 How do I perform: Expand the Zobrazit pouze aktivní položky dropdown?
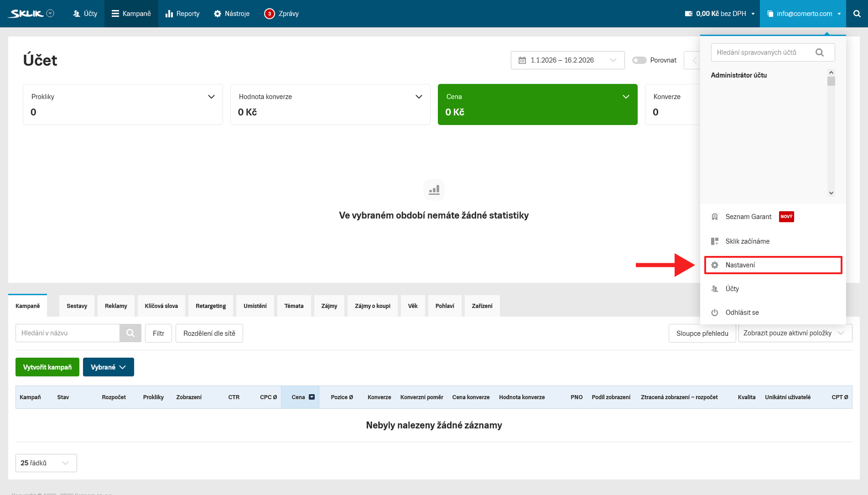(795, 333)
